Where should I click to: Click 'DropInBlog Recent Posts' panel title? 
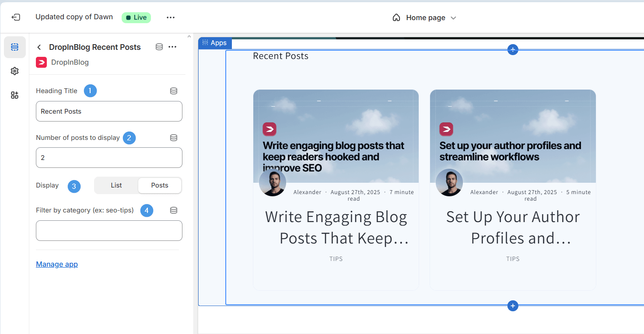pyautogui.click(x=95, y=47)
